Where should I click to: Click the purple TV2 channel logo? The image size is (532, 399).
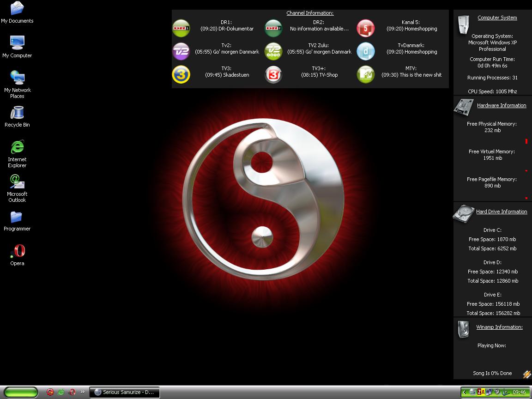pos(181,51)
